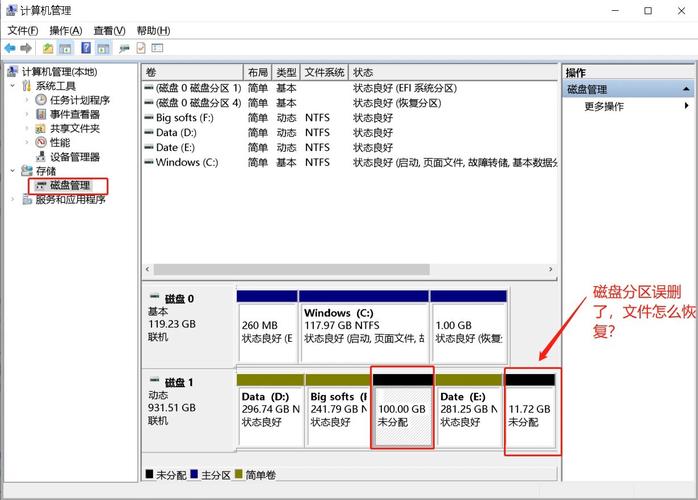Select the 1.00 GB recovery partition
Screen dimensions: 698x500
pos(469,326)
